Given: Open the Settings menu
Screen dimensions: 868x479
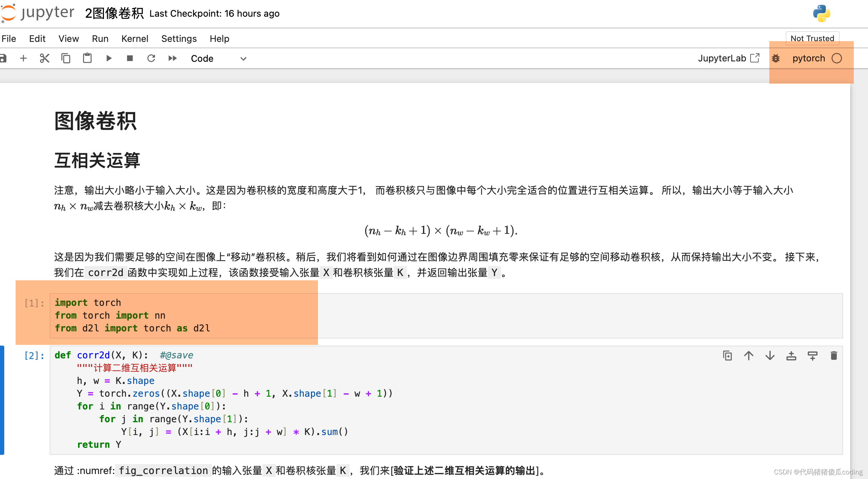Looking at the screenshot, I should 179,38.
